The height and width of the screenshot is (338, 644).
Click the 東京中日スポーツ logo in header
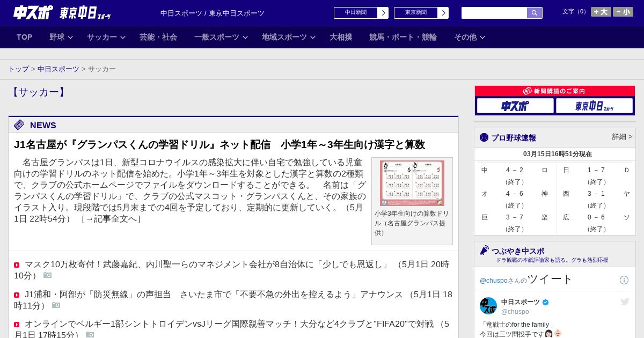(x=85, y=13)
